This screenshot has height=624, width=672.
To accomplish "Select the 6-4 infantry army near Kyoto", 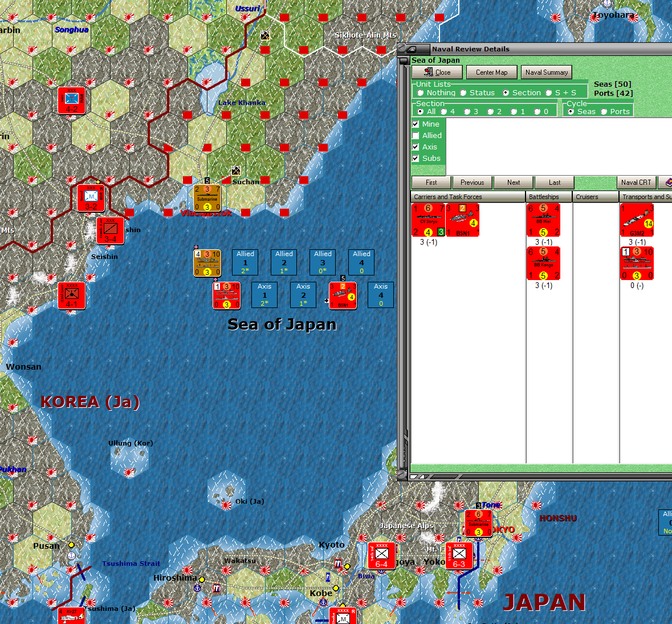I will coord(381,556).
